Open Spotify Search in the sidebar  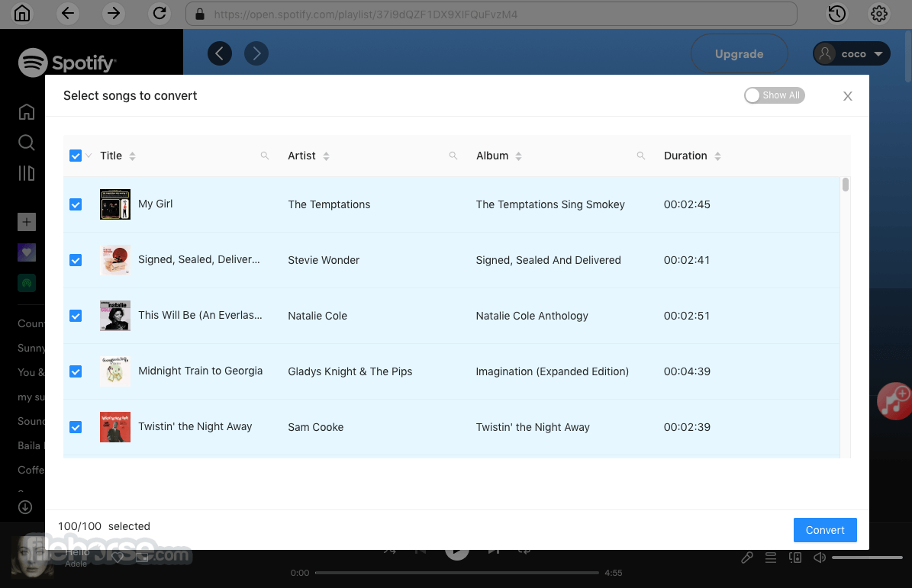(x=27, y=143)
